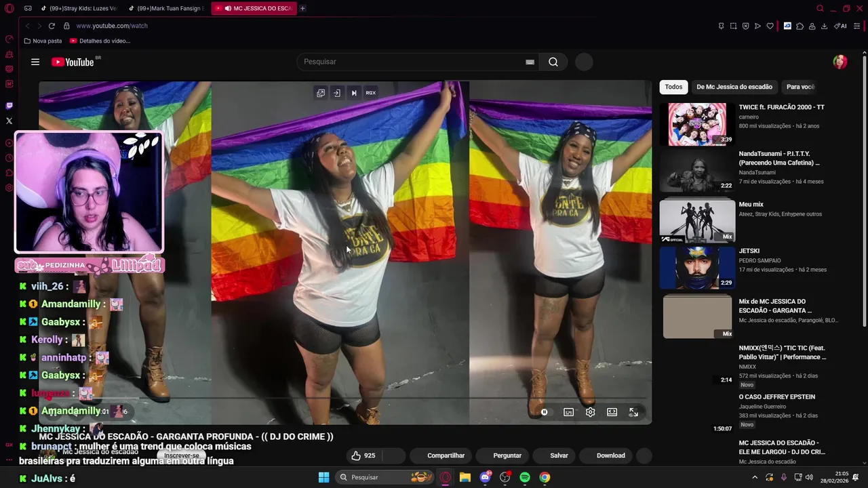Open Twitch from the Opera sidebar
The width and height of the screenshot is (868, 488).
coord(9,106)
